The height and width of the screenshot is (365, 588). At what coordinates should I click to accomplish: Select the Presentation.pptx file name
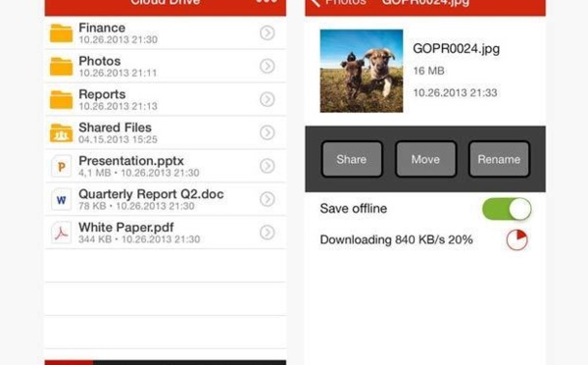click(131, 161)
